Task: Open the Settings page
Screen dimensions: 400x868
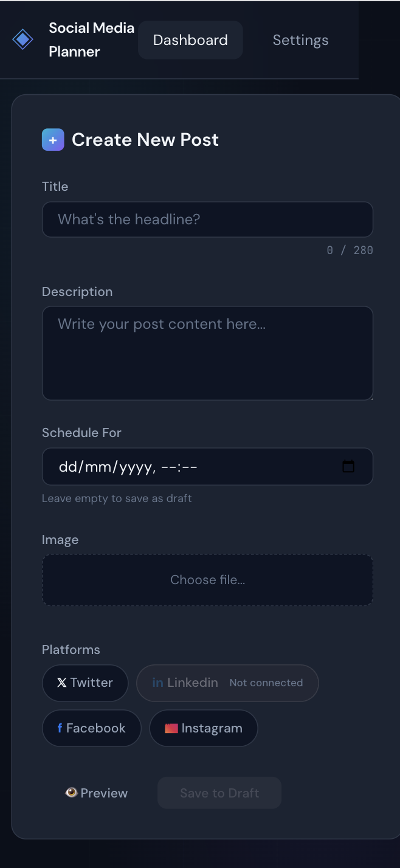Action: (300, 40)
